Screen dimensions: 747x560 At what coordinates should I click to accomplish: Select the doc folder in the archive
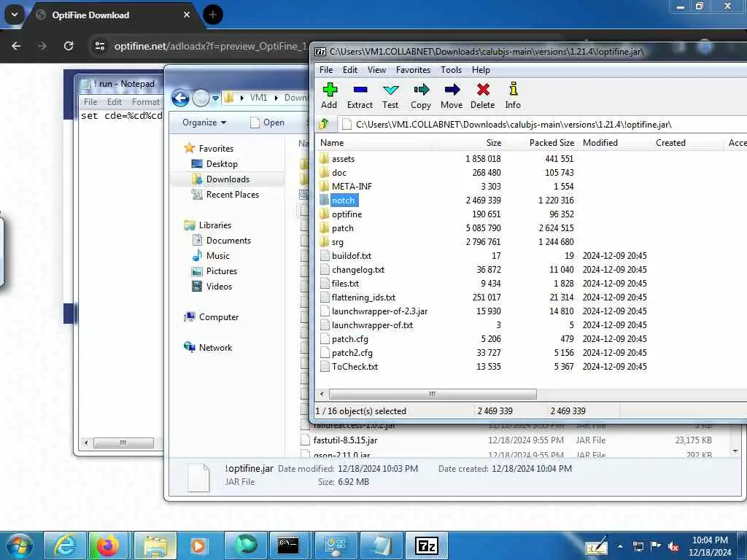[338, 172]
